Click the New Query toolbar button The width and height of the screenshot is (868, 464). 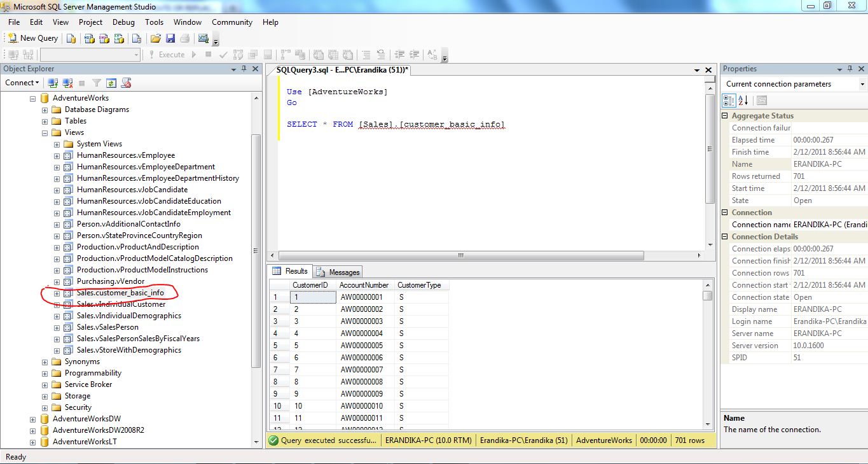pyautogui.click(x=33, y=38)
